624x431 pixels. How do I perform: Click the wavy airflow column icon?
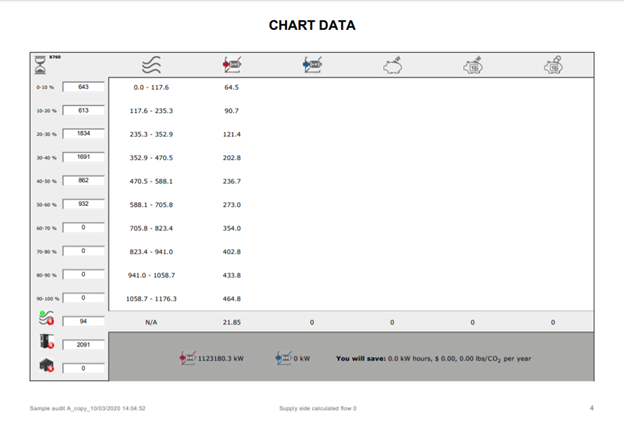point(151,65)
